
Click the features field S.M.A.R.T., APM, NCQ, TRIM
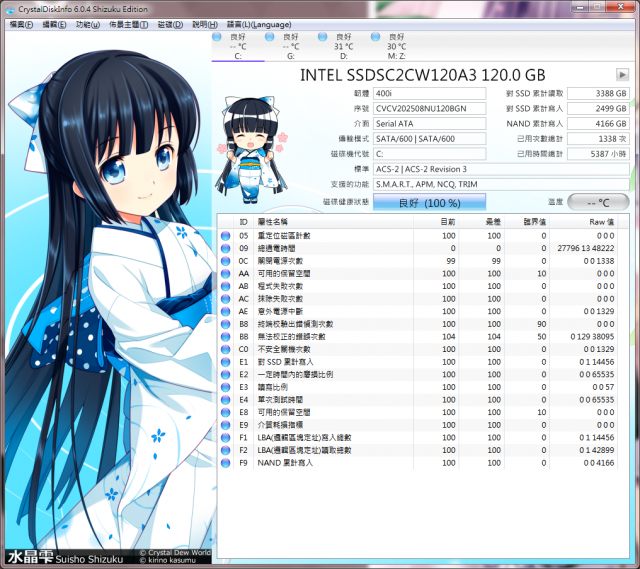point(501,184)
